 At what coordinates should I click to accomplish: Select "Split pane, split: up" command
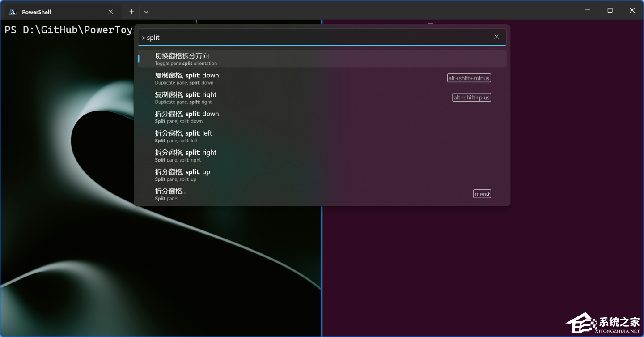[x=322, y=174]
